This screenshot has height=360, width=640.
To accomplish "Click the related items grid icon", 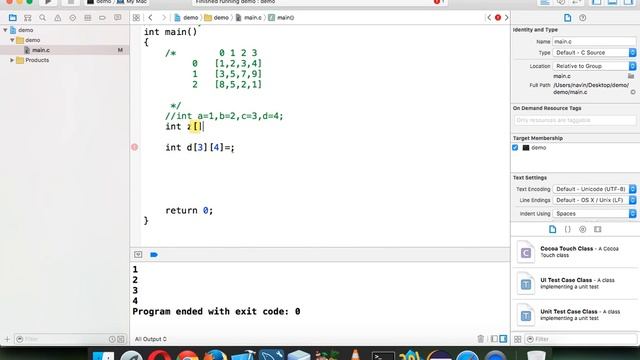I will (136, 18).
